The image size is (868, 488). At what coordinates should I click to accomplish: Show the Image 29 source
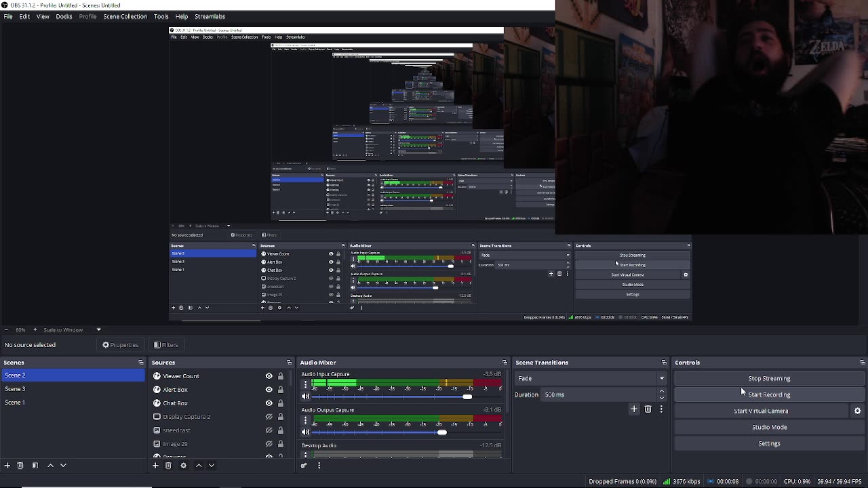tap(269, 444)
